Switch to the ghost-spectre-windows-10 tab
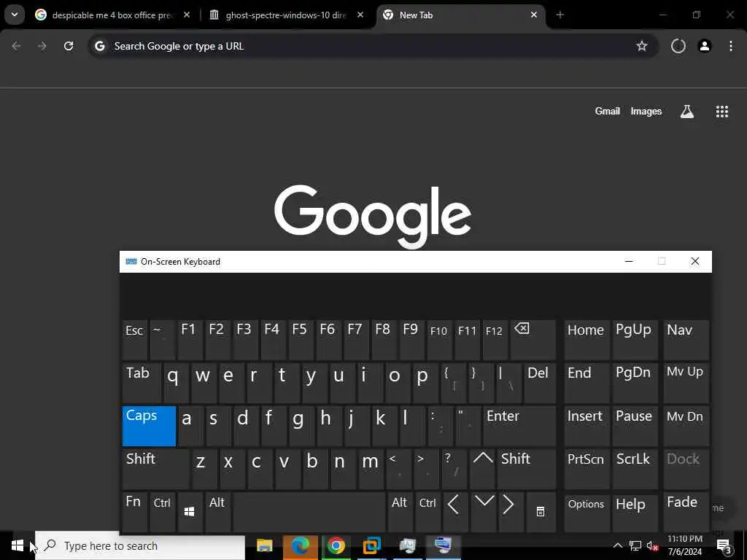The image size is (747, 560). [x=285, y=15]
